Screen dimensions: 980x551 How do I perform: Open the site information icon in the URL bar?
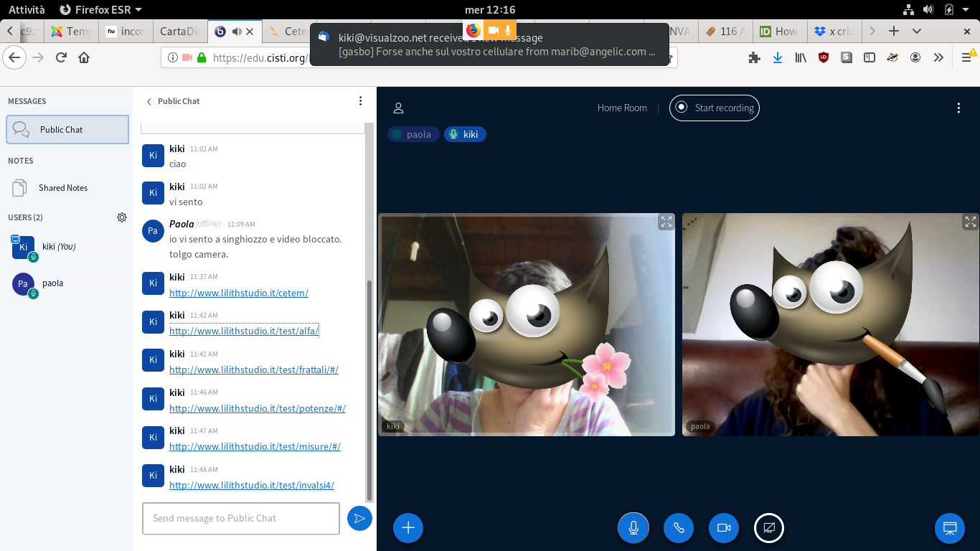tap(173, 58)
